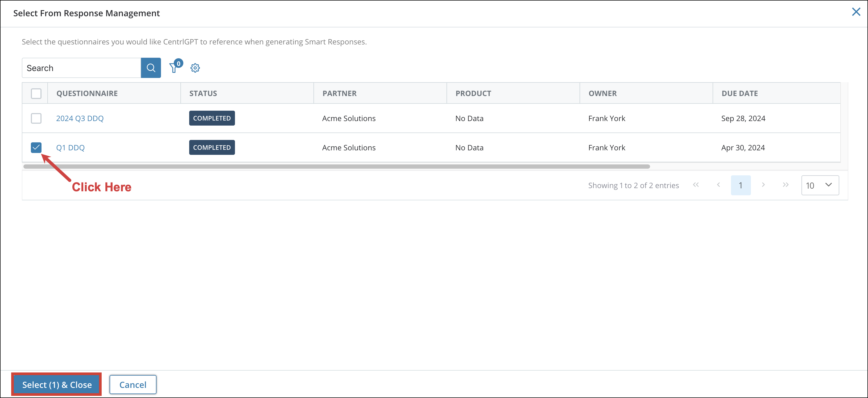Click the QUESTIONNAIRE column header
The image size is (868, 398).
click(114, 93)
